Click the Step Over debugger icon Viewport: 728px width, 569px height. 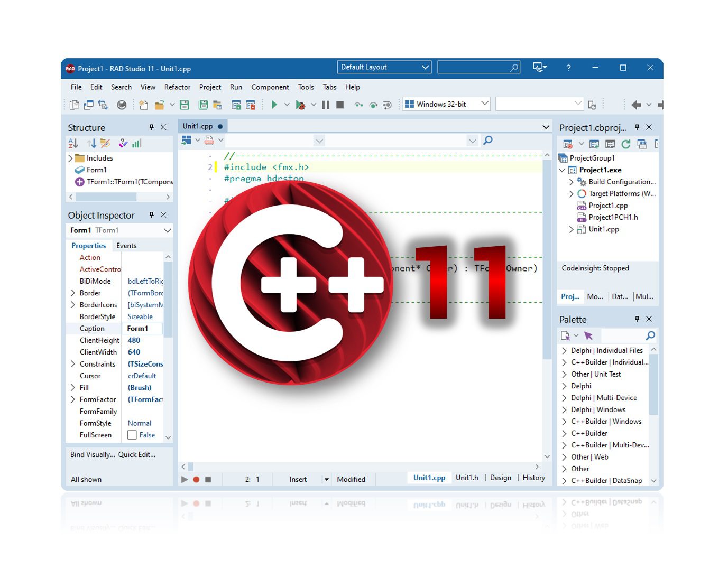[373, 105]
